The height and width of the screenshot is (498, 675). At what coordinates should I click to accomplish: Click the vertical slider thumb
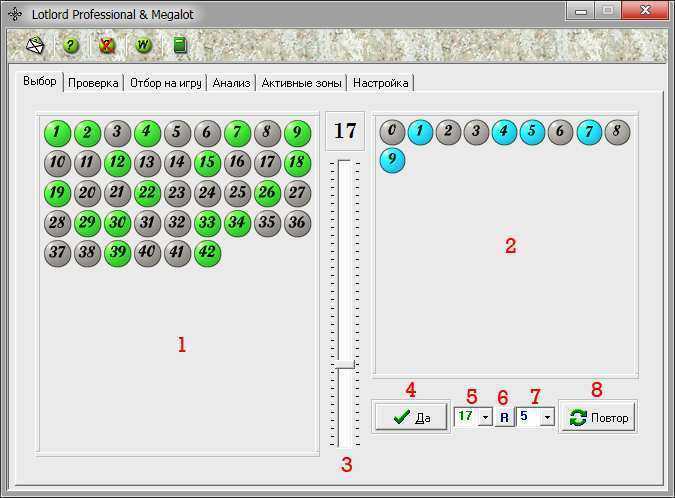click(x=345, y=365)
